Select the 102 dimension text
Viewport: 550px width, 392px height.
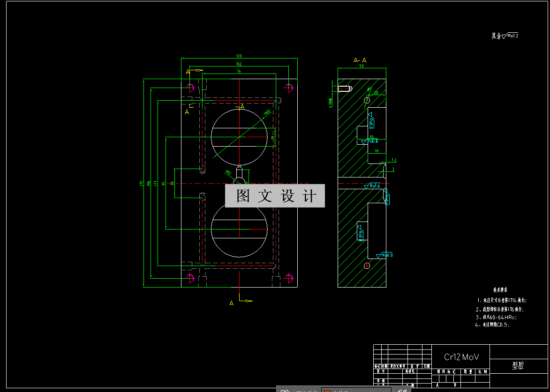(239, 64)
